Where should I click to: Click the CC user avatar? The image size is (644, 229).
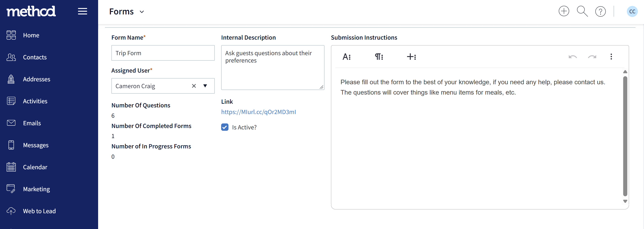tap(632, 11)
